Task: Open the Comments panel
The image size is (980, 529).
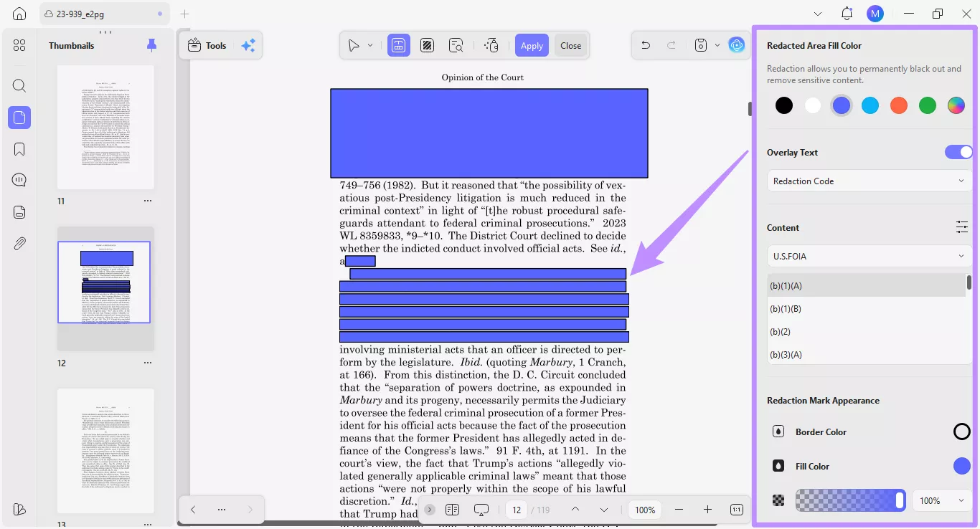Action: [19, 179]
